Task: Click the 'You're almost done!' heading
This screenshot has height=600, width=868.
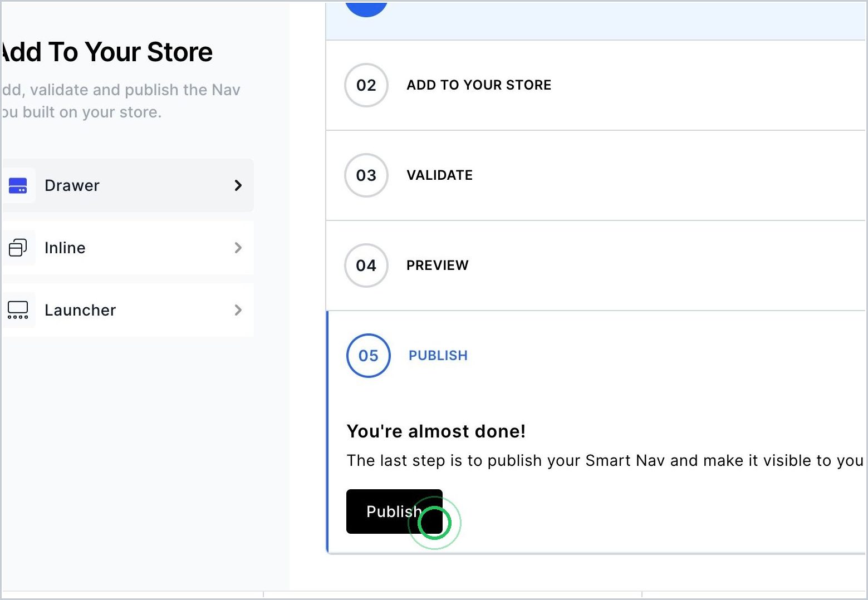Action: pyautogui.click(x=436, y=431)
